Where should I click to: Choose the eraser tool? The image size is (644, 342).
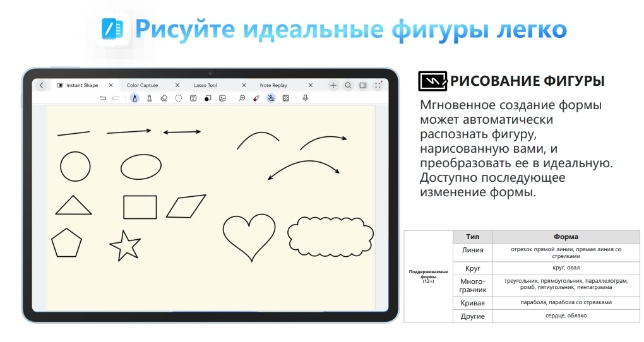pyautogui.click(x=164, y=98)
